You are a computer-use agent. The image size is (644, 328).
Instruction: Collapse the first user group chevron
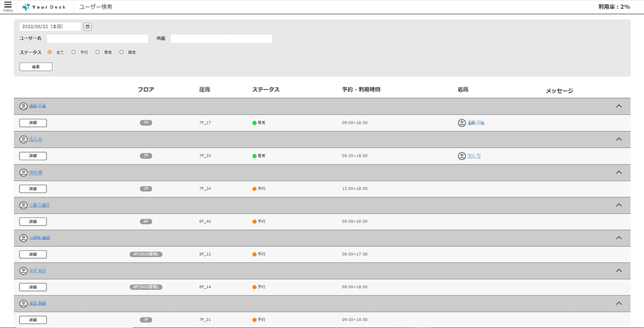point(619,106)
